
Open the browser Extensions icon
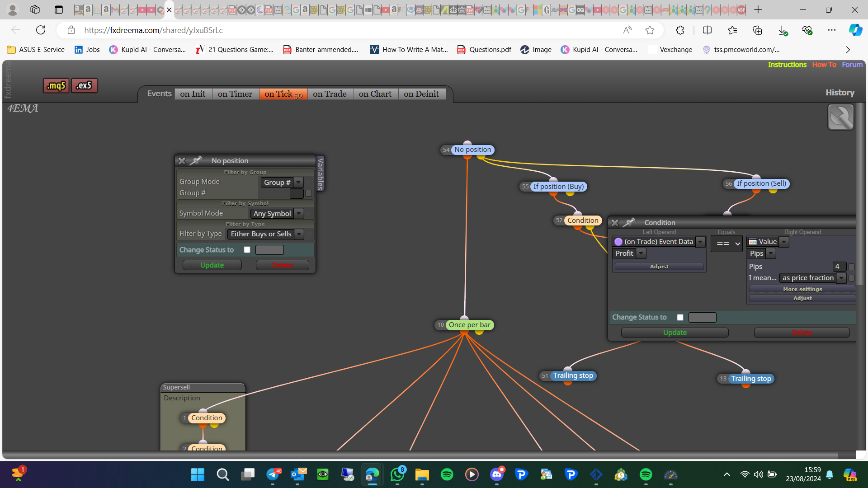[x=680, y=30]
